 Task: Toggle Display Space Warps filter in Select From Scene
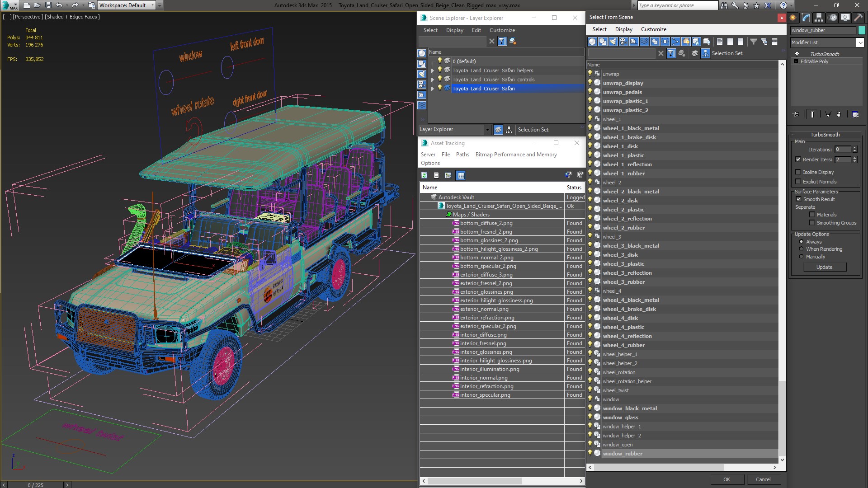coord(644,42)
